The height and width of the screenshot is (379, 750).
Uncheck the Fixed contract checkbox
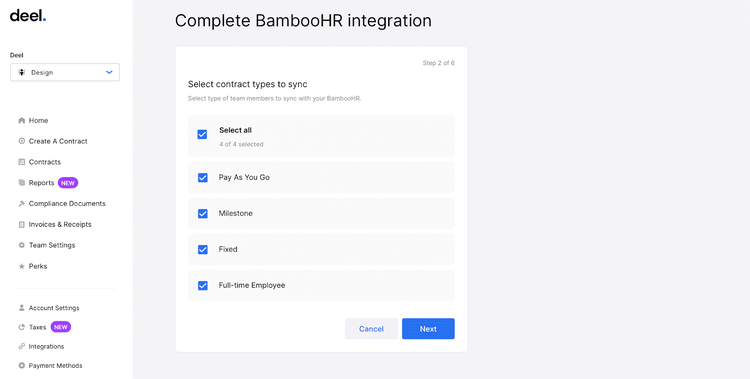coord(203,249)
